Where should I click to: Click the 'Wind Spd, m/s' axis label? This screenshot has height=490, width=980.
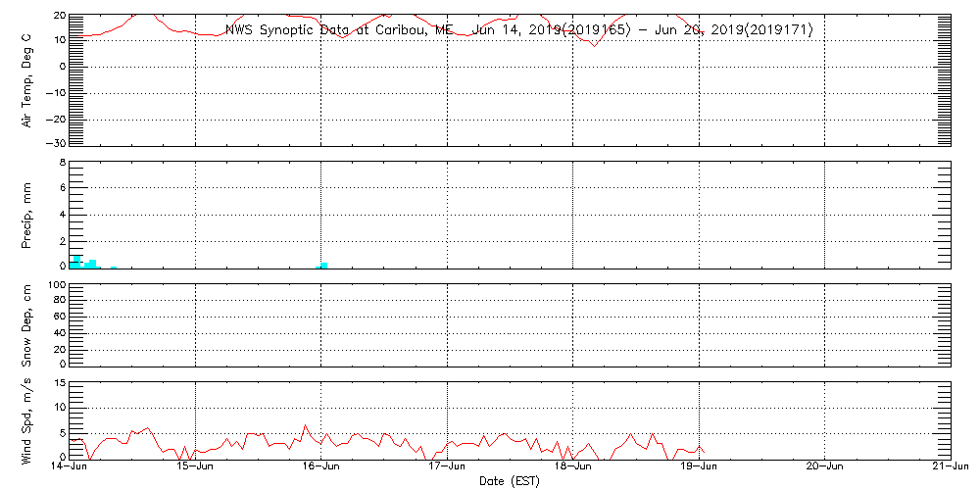26,419
